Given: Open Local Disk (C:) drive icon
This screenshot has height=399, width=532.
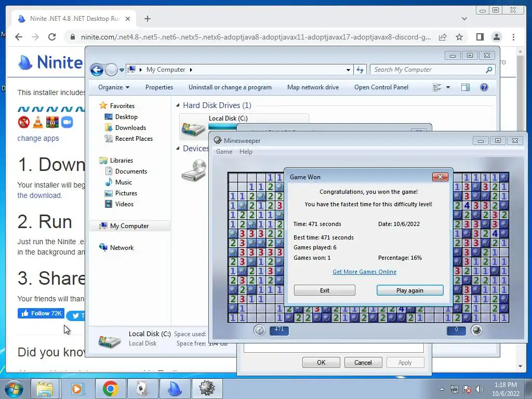Looking at the screenshot, I should 193,129.
